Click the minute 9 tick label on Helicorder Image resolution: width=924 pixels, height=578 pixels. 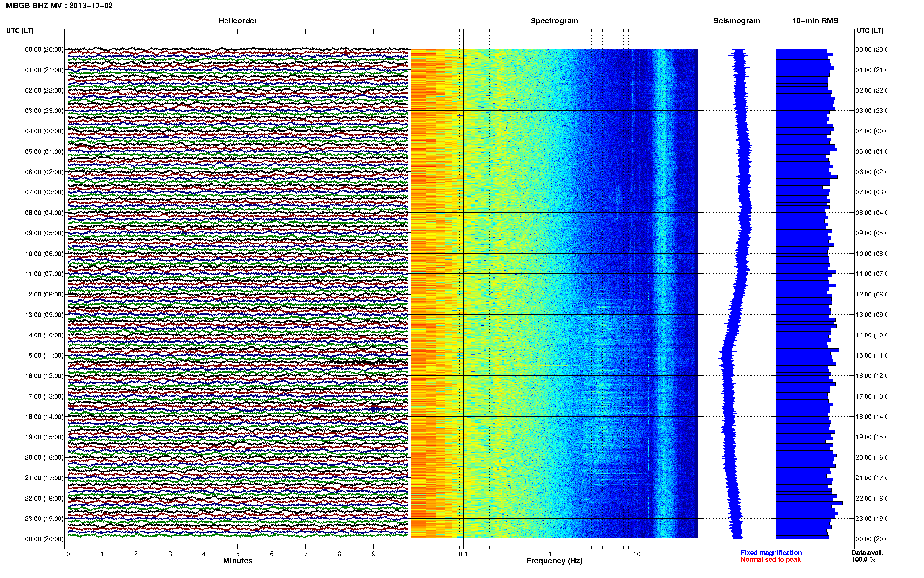374,554
